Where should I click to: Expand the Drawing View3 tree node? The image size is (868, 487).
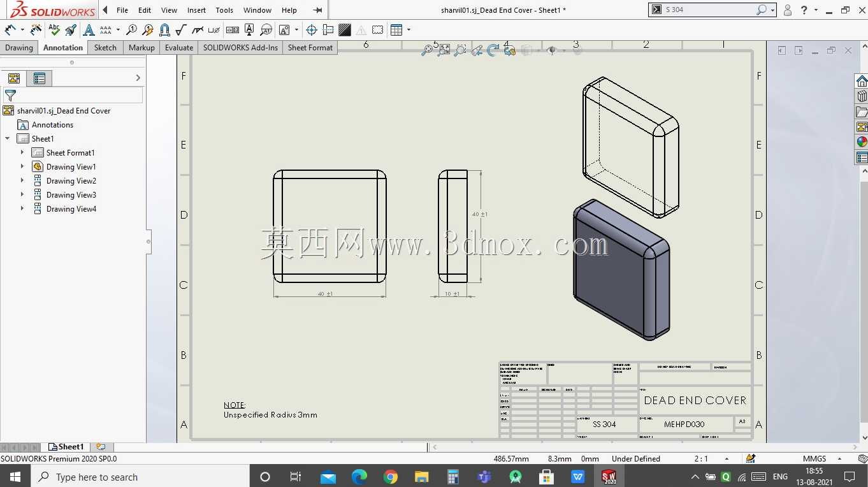[22, 194]
